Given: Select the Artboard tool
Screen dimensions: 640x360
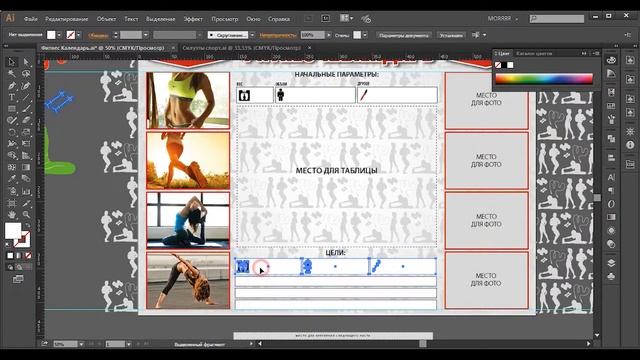Looking at the screenshot, I should 11,203.
